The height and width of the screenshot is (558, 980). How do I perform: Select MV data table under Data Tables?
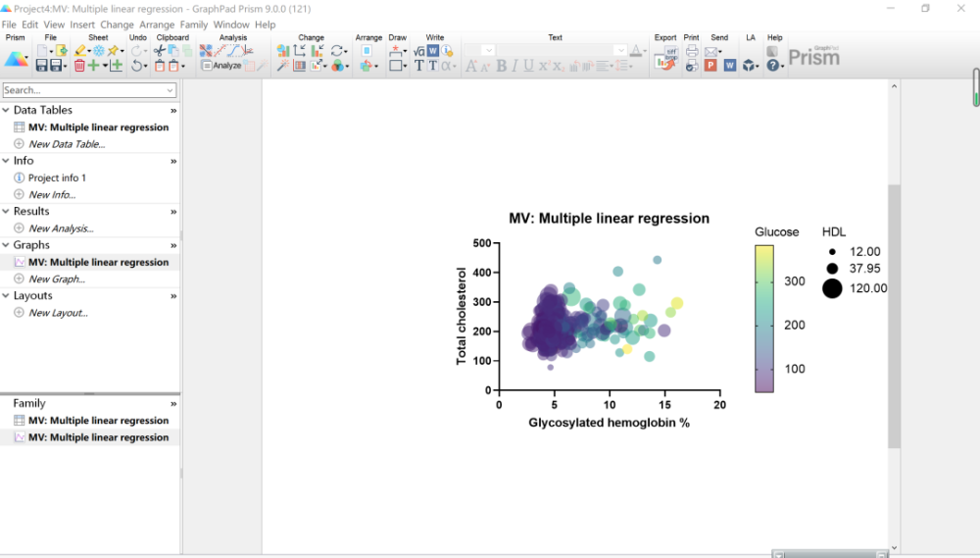(98, 127)
